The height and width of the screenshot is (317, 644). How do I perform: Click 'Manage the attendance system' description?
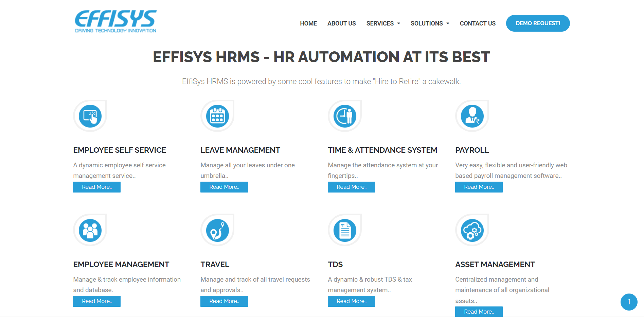383,170
